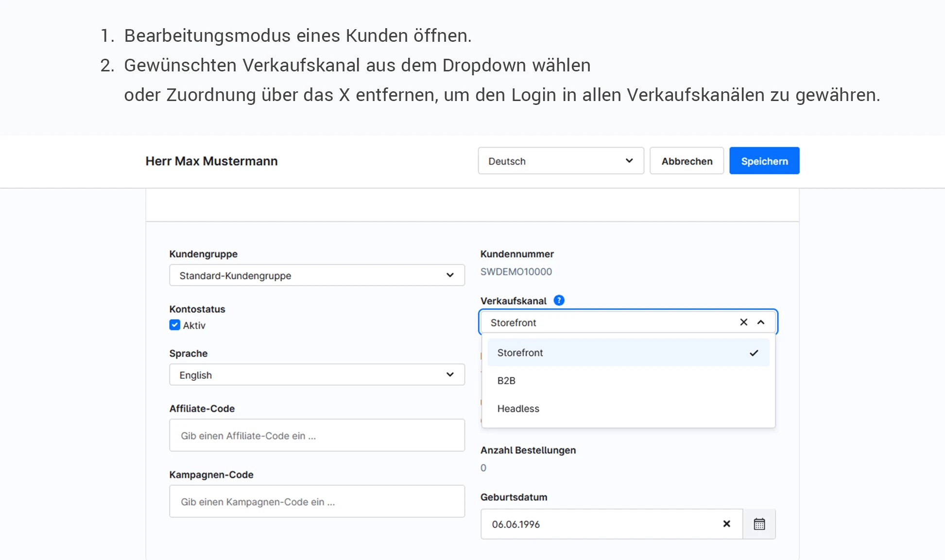This screenshot has width=945, height=560.
Task: Click the Abbrechen button
Action: coord(687,161)
